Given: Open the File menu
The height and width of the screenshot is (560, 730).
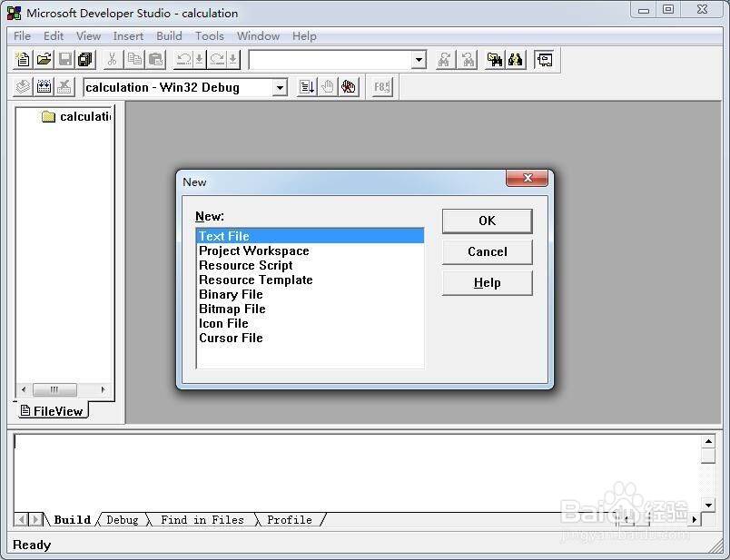Looking at the screenshot, I should (22, 35).
